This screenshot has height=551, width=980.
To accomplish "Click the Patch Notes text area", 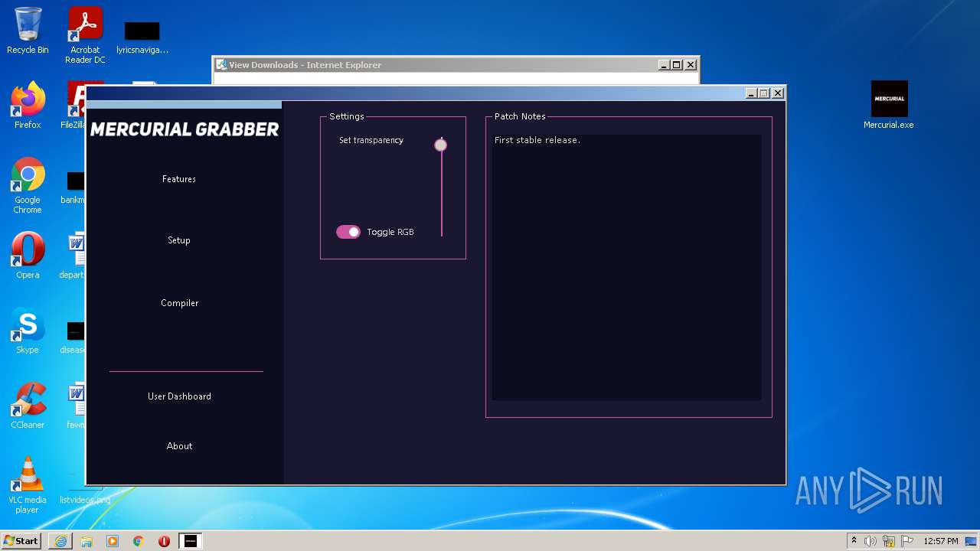I will [627, 267].
